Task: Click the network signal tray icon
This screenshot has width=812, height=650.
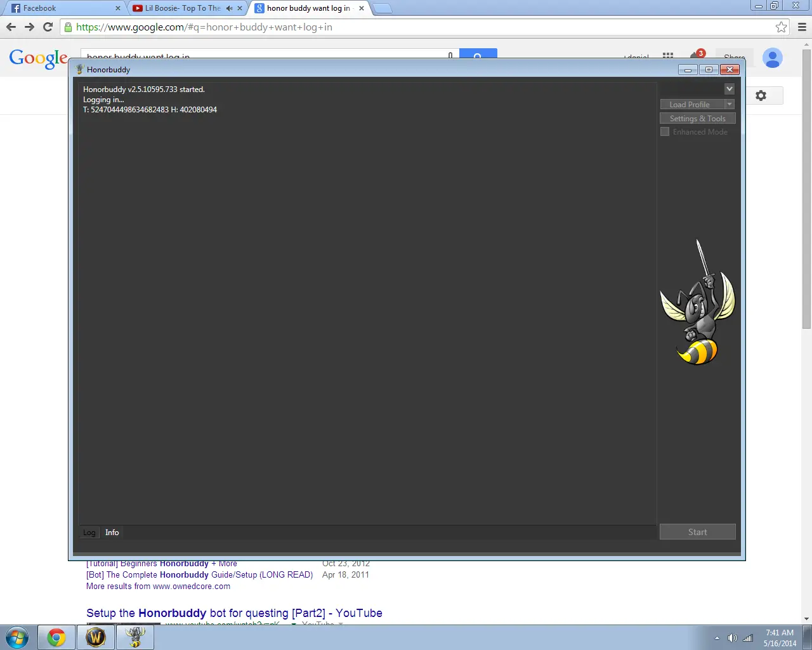Action: [x=748, y=638]
